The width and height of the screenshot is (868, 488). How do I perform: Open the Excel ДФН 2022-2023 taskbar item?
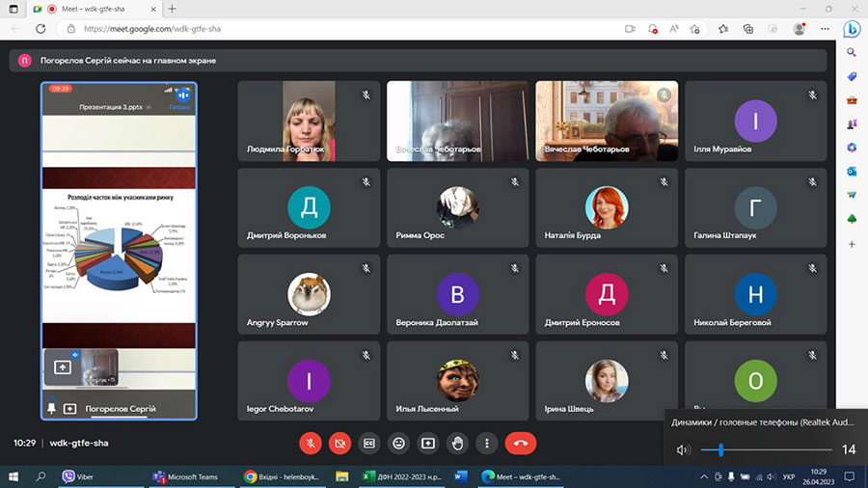pos(402,476)
